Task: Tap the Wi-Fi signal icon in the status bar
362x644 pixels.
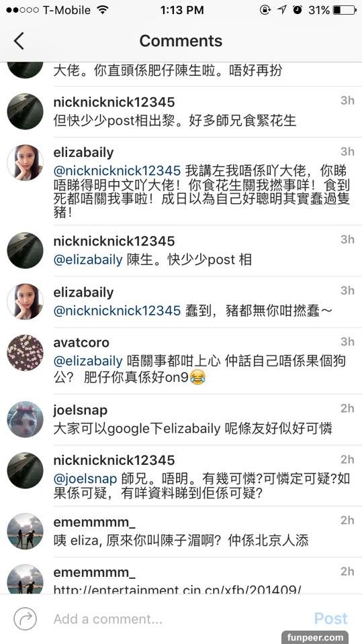Action: tap(103, 10)
